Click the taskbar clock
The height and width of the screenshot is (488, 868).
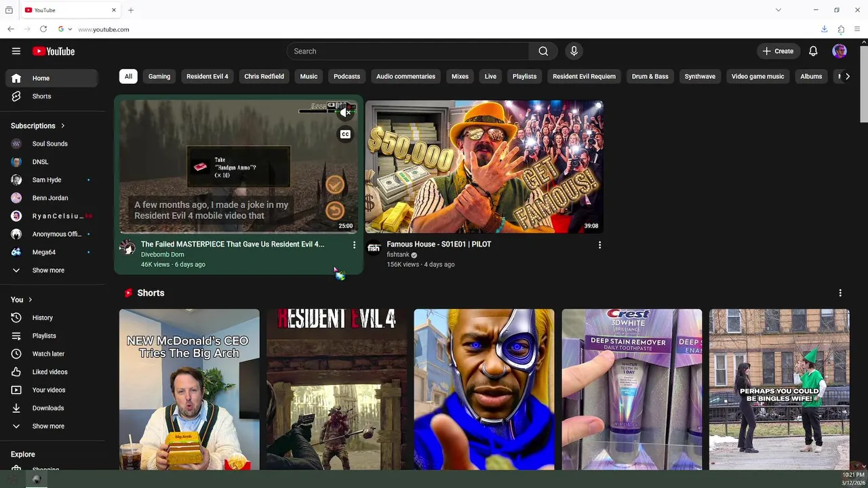853,479
